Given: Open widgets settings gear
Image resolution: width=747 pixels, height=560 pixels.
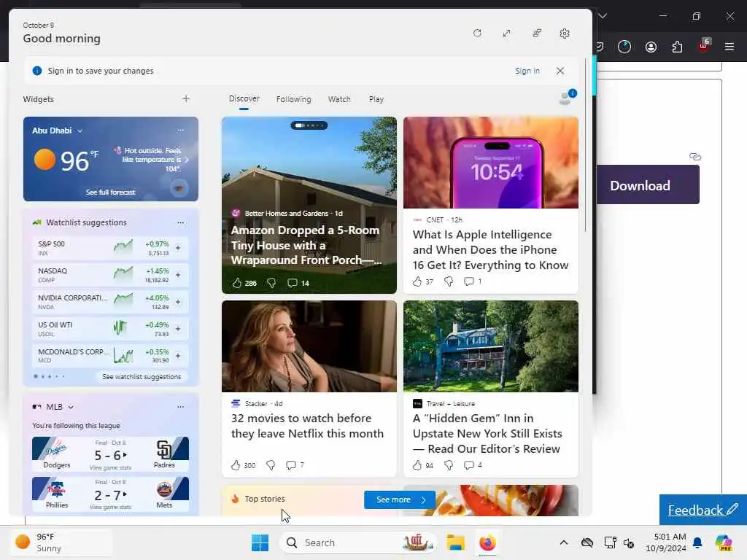Looking at the screenshot, I should pyautogui.click(x=565, y=34).
